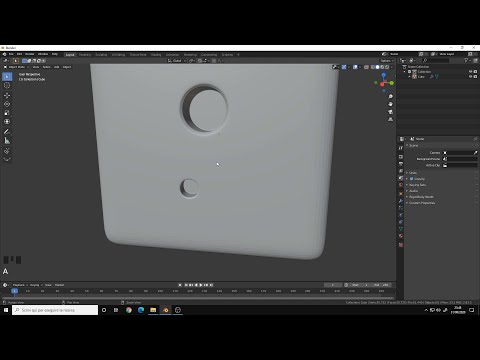Switch to wireframe viewport shading
The height and width of the screenshot is (360, 480).
click(373, 67)
